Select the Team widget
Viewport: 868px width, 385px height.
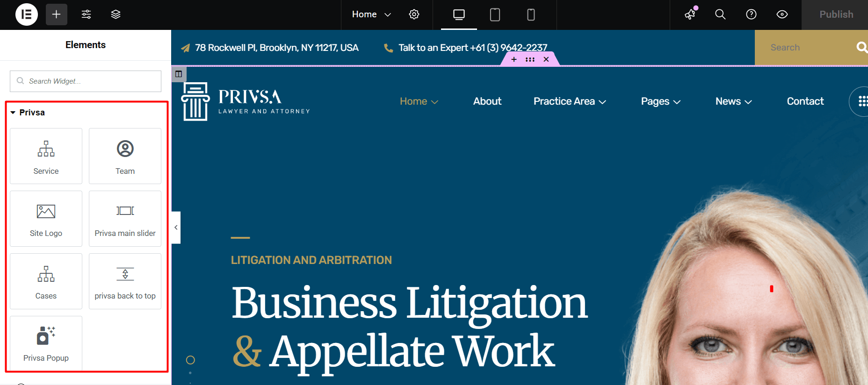click(125, 156)
